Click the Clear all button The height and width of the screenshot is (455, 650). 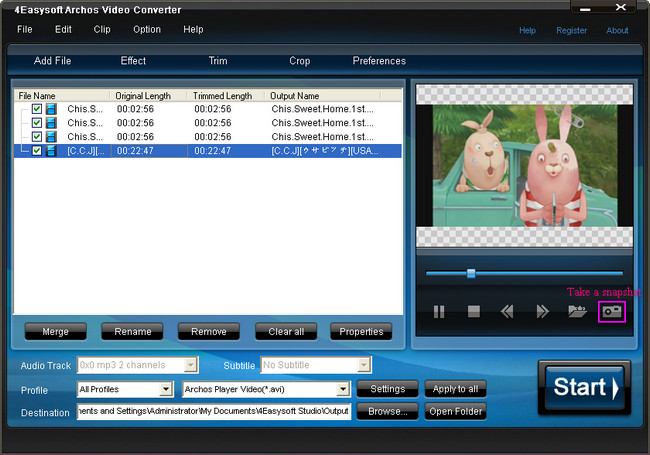point(286,332)
